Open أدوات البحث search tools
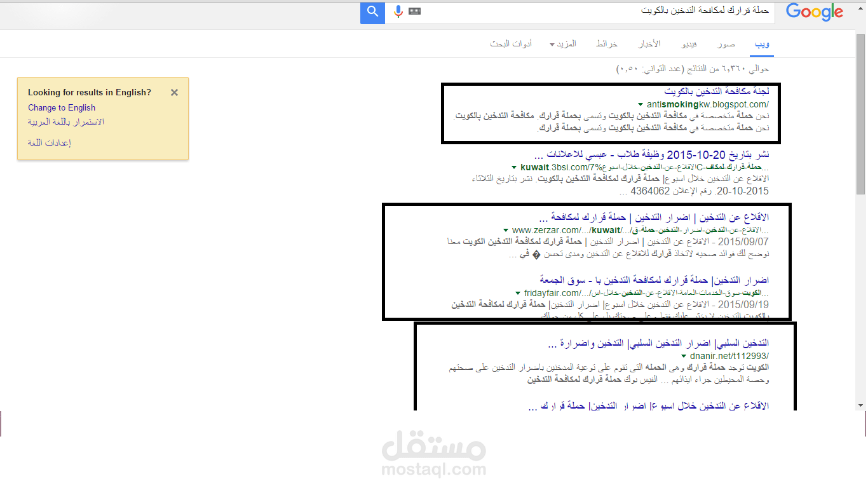Image resolution: width=868 pixels, height=488 pixels. coord(511,44)
